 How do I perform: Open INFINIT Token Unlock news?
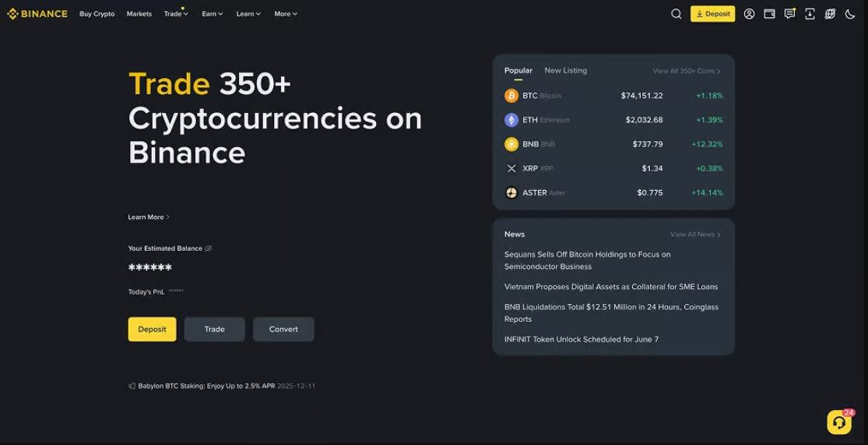tap(582, 339)
